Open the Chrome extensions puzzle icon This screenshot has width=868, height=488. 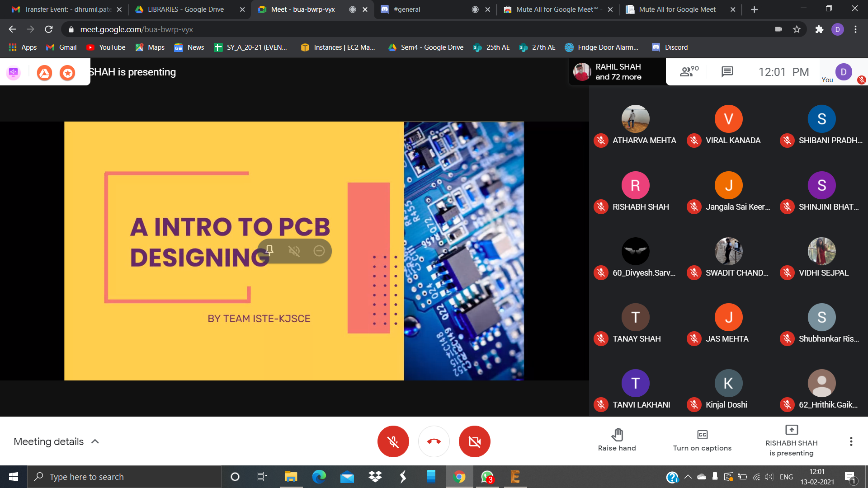pyautogui.click(x=819, y=29)
